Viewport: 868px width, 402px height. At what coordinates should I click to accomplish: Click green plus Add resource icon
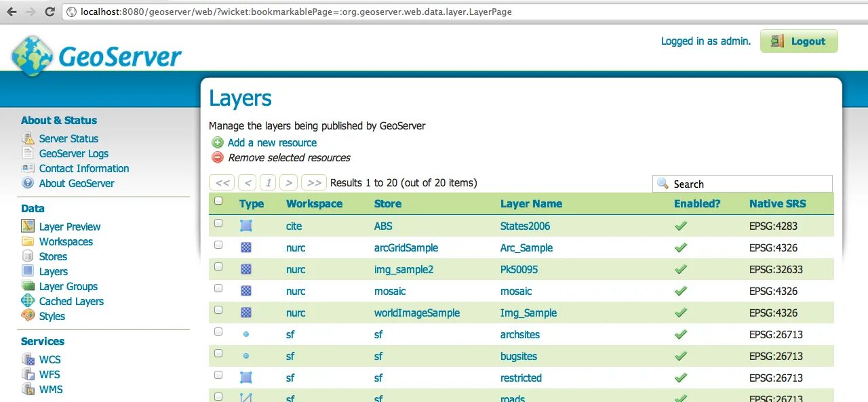218,142
